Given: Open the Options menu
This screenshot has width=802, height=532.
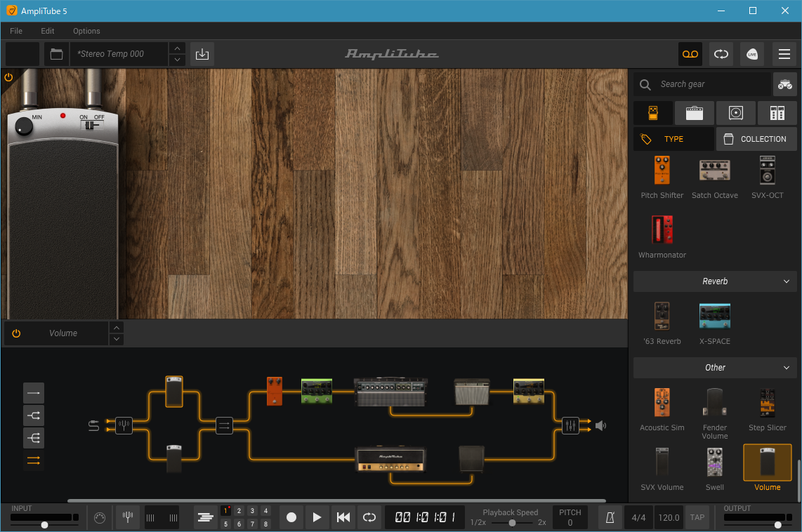Looking at the screenshot, I should (x=86, y=31).
